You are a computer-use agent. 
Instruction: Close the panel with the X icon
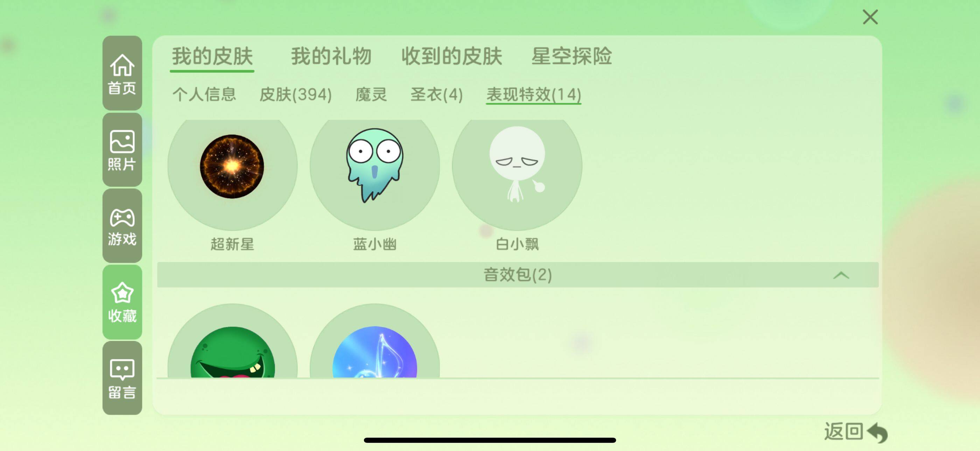tap(870, 17)
